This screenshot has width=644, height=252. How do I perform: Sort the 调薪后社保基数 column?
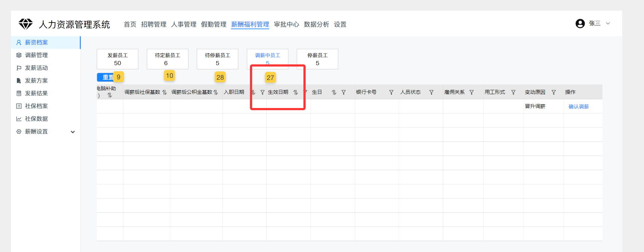164,92
